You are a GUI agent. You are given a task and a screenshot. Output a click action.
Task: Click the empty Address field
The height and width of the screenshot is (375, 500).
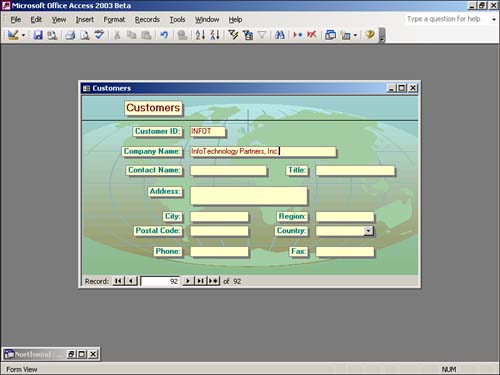248,195
